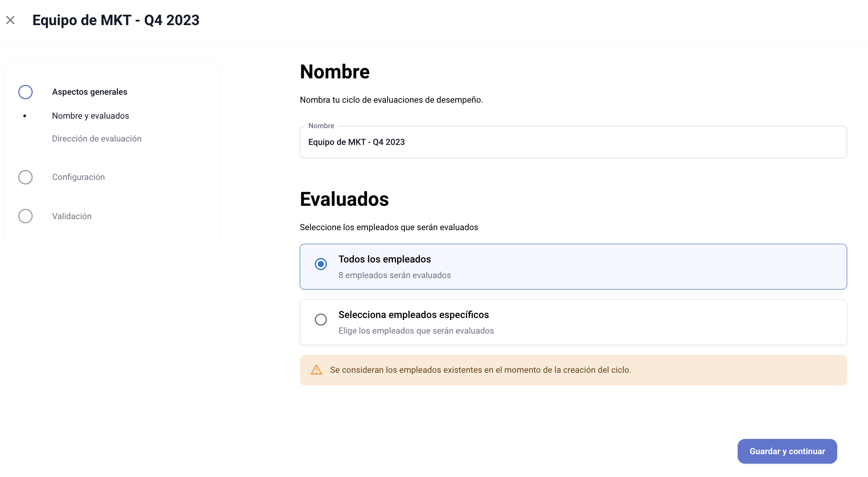Click the Validación step circle icon
The image size is (868, 477).
pyautogui.click(x=25, y=216)
